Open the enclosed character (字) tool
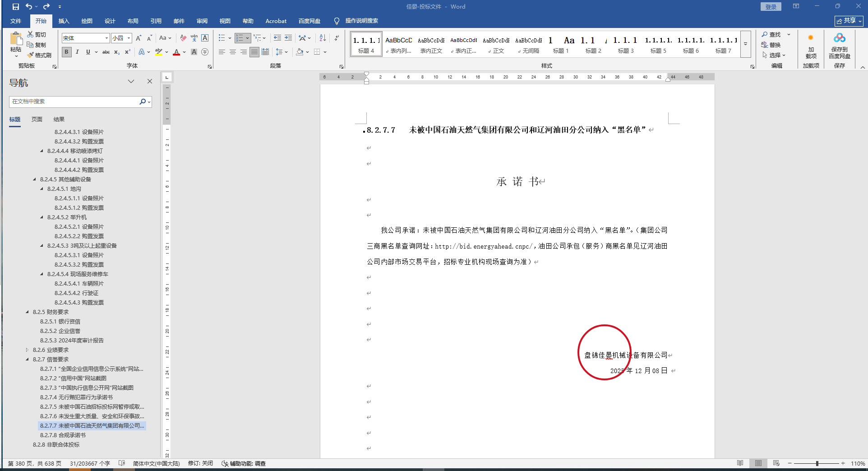Screen dimensions: 868x471 [205, 52]
